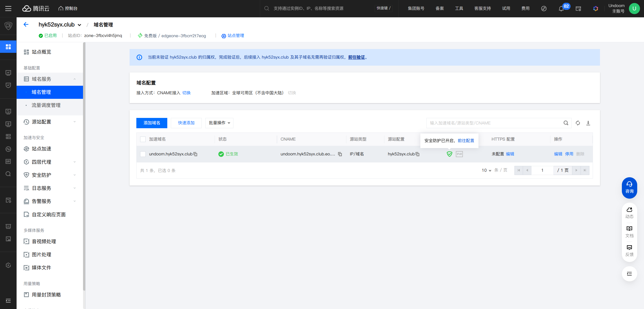Tick the checkbox for undoom.hyk52syx.club row

[143, 154]
